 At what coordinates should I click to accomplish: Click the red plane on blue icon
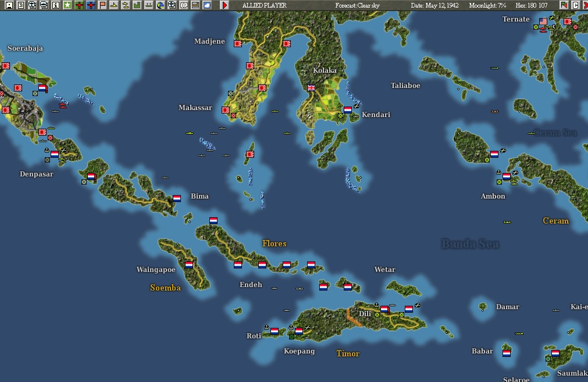[x=90, y=5]
